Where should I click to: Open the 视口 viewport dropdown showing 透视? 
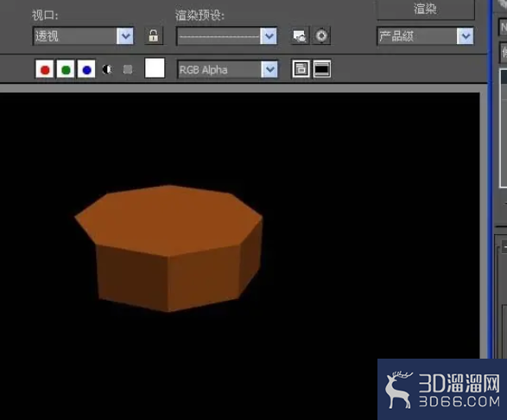[x=83, y=36]
